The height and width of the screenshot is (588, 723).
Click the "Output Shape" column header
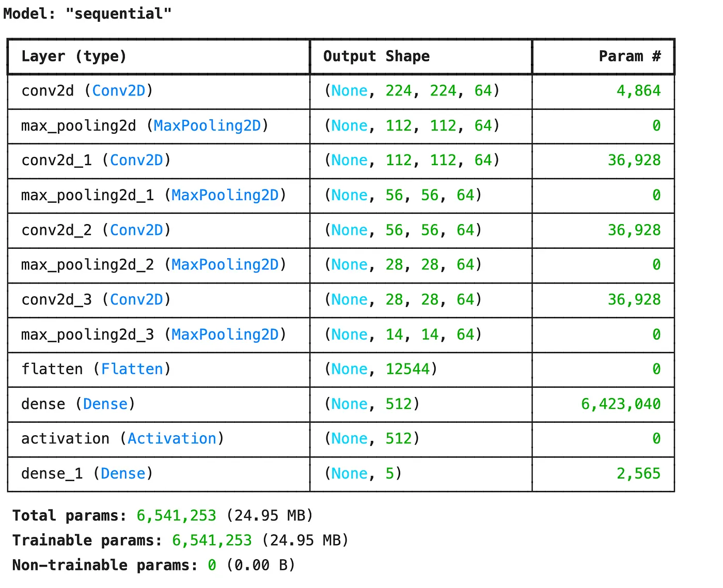click(x=376, y=56)
